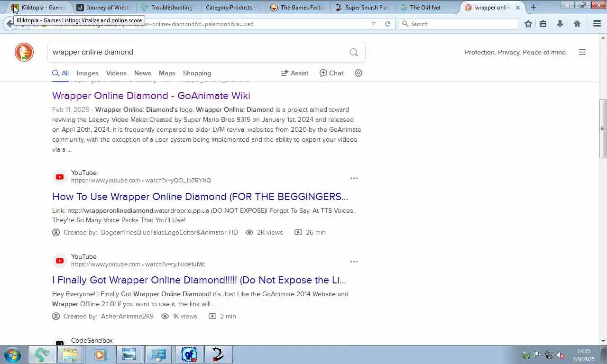Open I Finally Got Wrapper Online Diamond video
Viewport: 607px width, 364px height.
[x=199, y=280]
